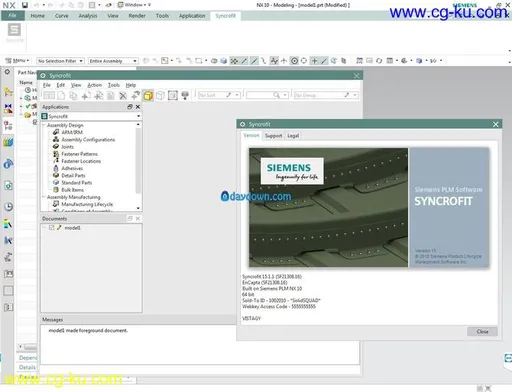Open the Render ribbon tab in NX
512x392 pixels.
point(137,16)
